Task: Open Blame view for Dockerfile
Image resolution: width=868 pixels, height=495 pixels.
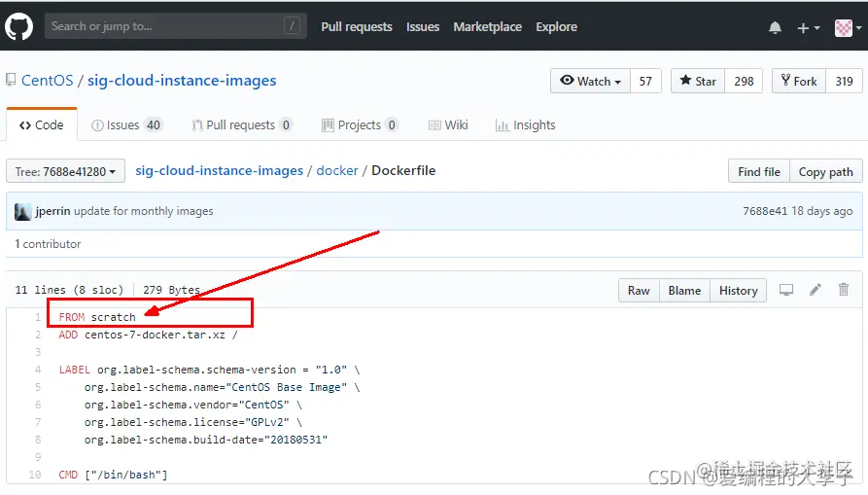Action: pos(684,290)
